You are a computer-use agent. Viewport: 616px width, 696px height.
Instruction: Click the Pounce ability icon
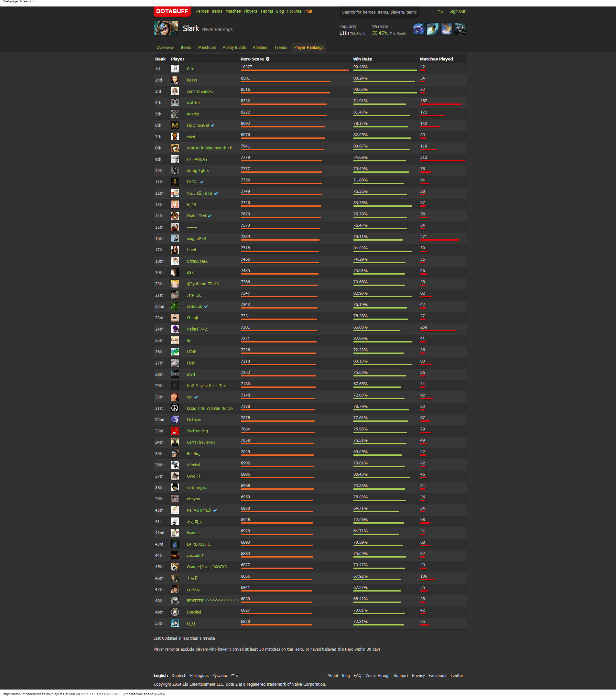click(x=432, y=29)
